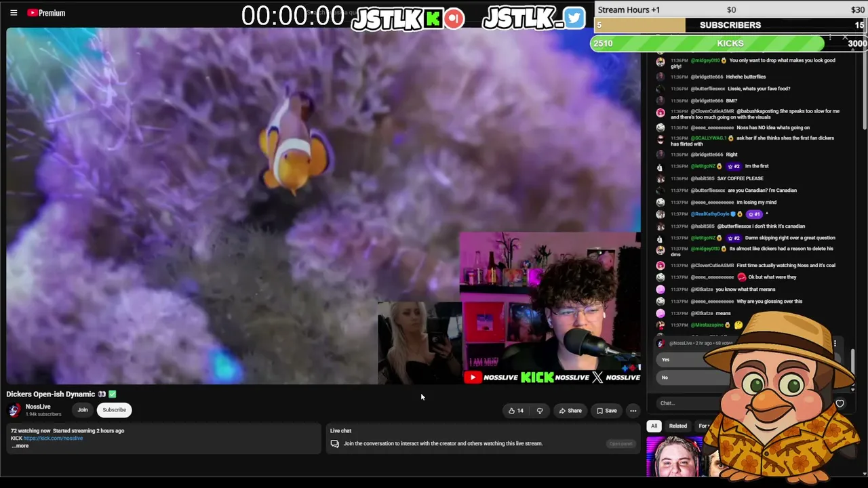Viewport: 868px width, 488px height.
Task: Open the chat header three-dot menu
Action: point(830,38)
